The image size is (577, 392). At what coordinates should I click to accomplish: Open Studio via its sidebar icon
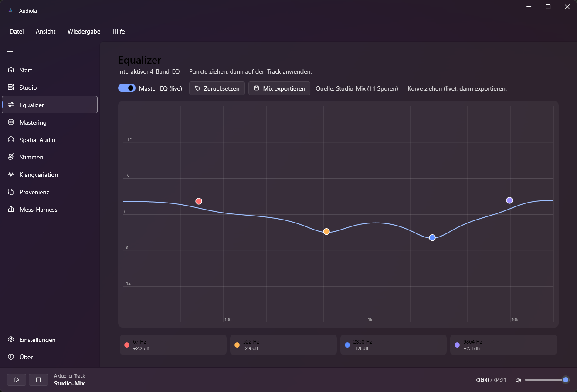coord(11,88)
